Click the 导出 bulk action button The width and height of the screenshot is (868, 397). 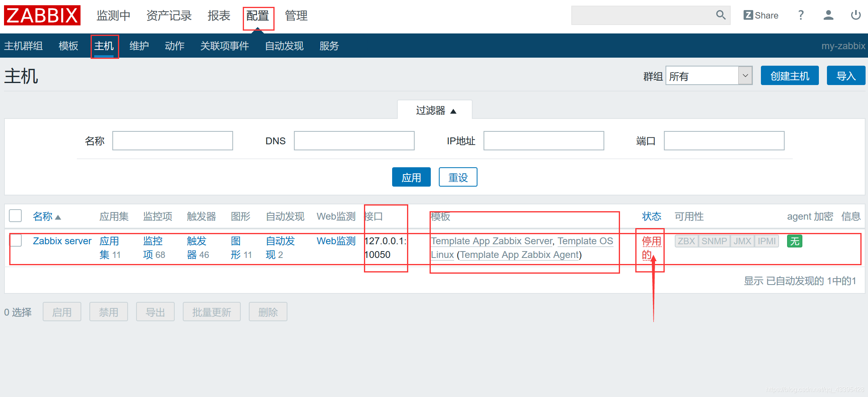155,312
